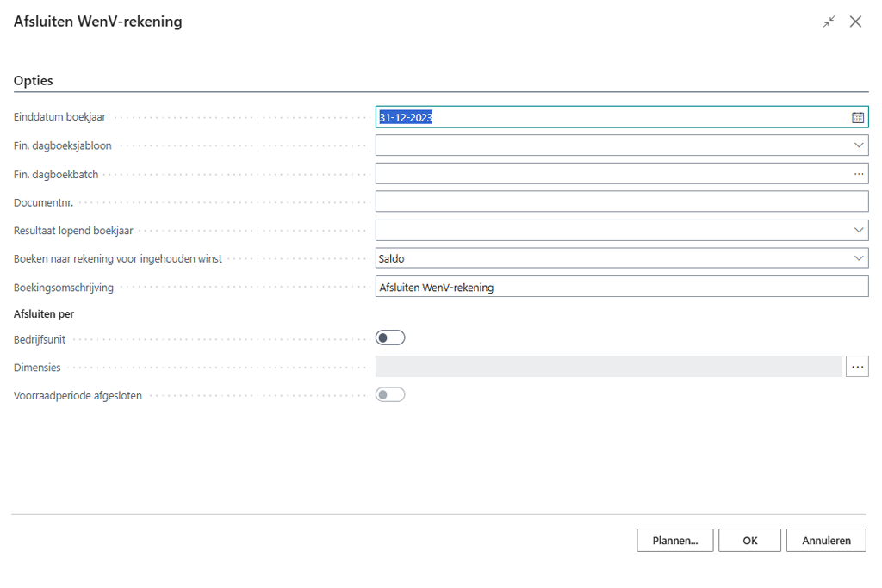
Task: Toggle the Bedrijfsunit switch
Action: (x=390, y=337)
